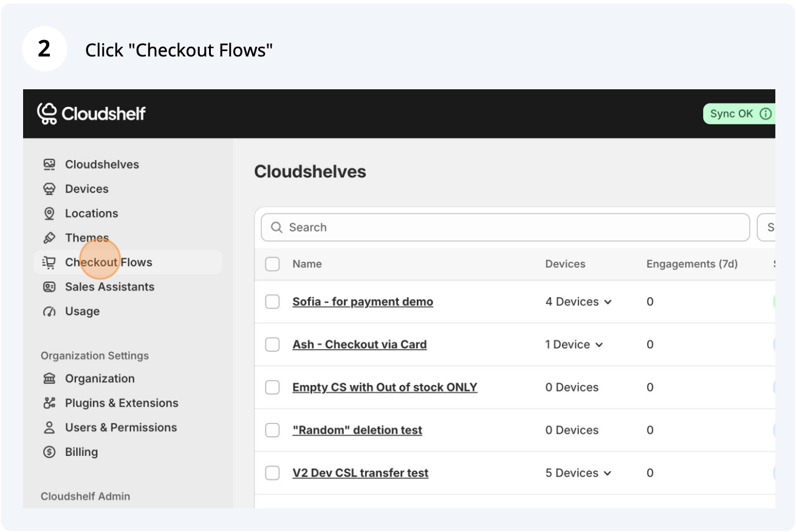Image resolution: width=796 pixels, height=532 pixels.
Task: Click the Billing dollar icon
Action: [x=49, y=452]
